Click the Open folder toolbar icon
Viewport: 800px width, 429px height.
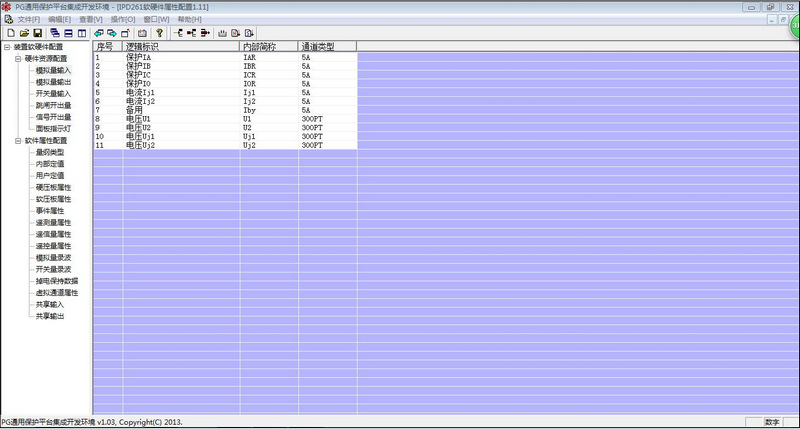pos(24,33)
